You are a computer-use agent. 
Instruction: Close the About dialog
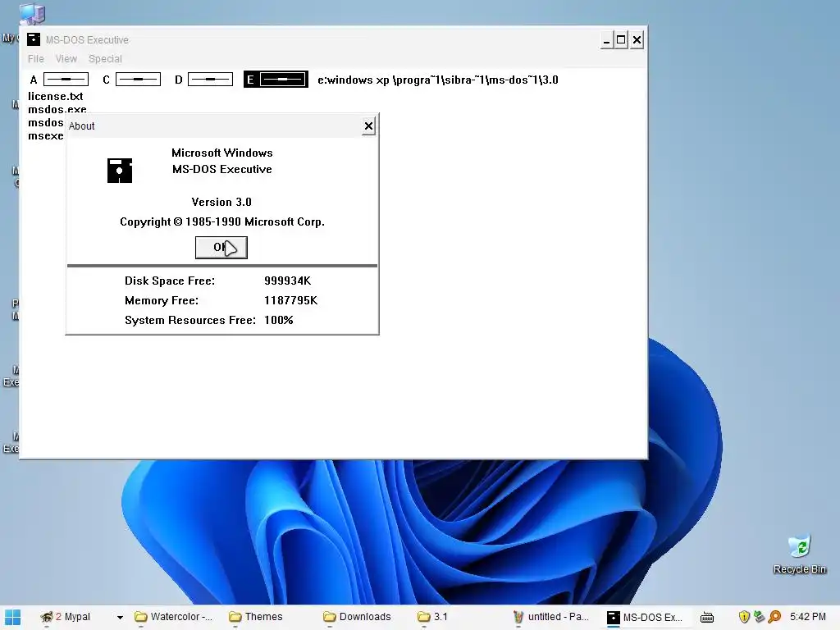(x=368, y=126)
